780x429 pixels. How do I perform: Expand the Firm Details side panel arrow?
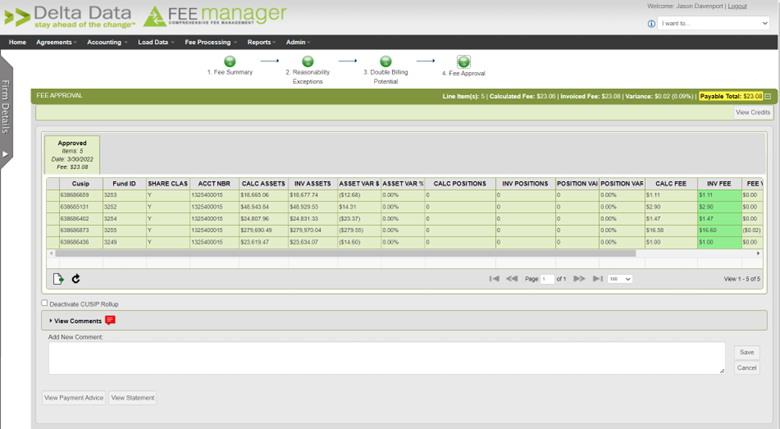point(5,154)
